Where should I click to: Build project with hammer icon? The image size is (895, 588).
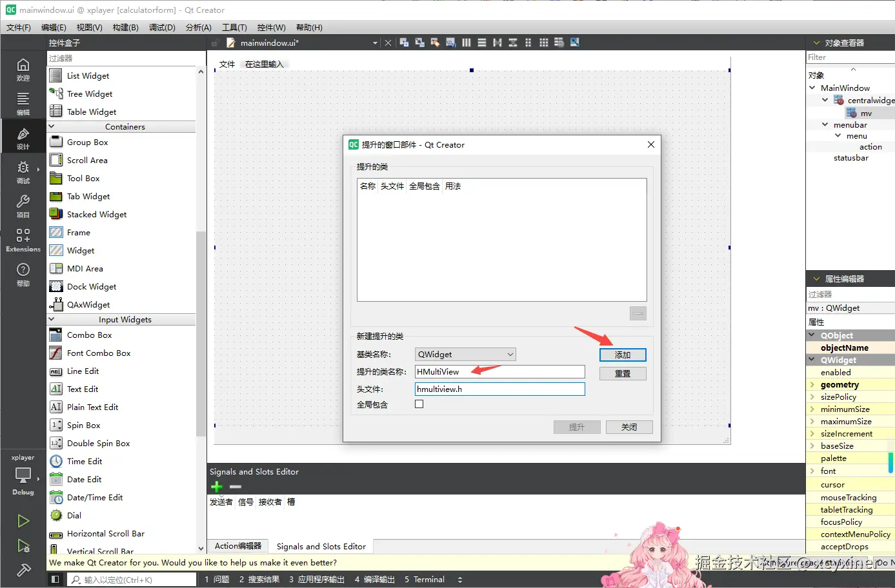click(x=23, y=570)
